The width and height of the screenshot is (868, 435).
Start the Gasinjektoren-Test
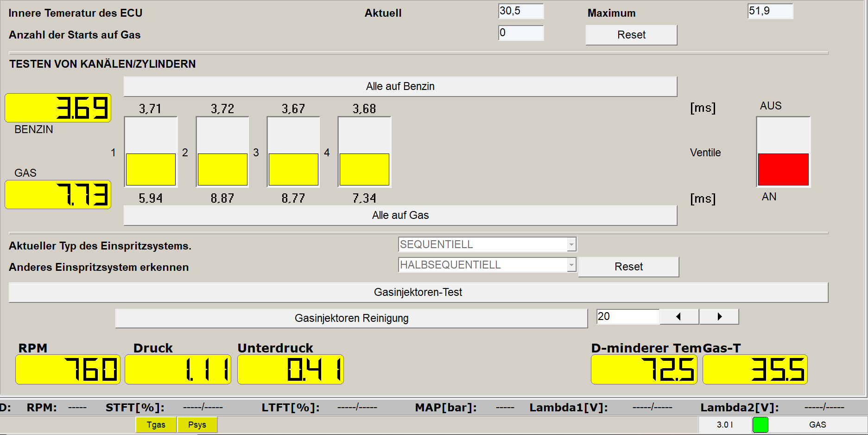pos(418,292)
